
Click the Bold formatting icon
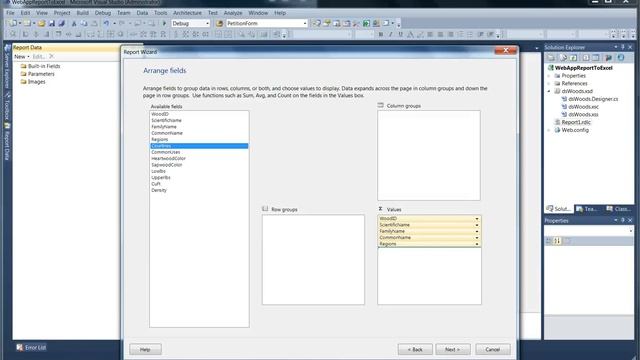[381, 35]
